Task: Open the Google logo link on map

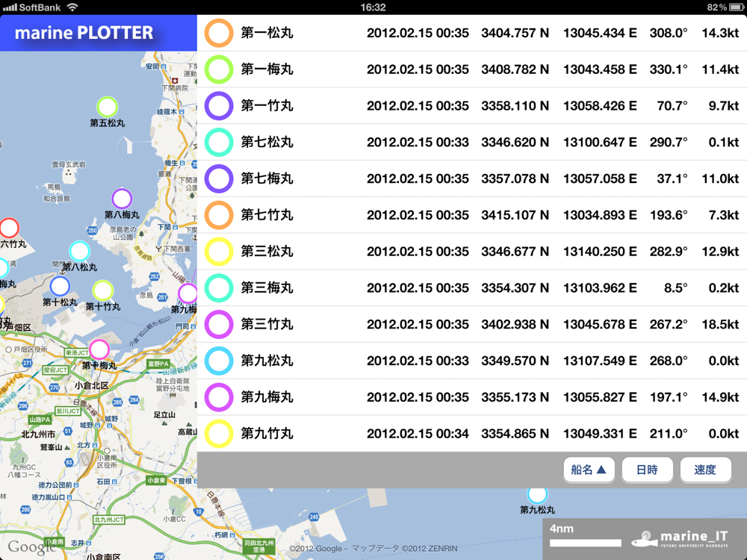Action: click(x=31, y=547)
